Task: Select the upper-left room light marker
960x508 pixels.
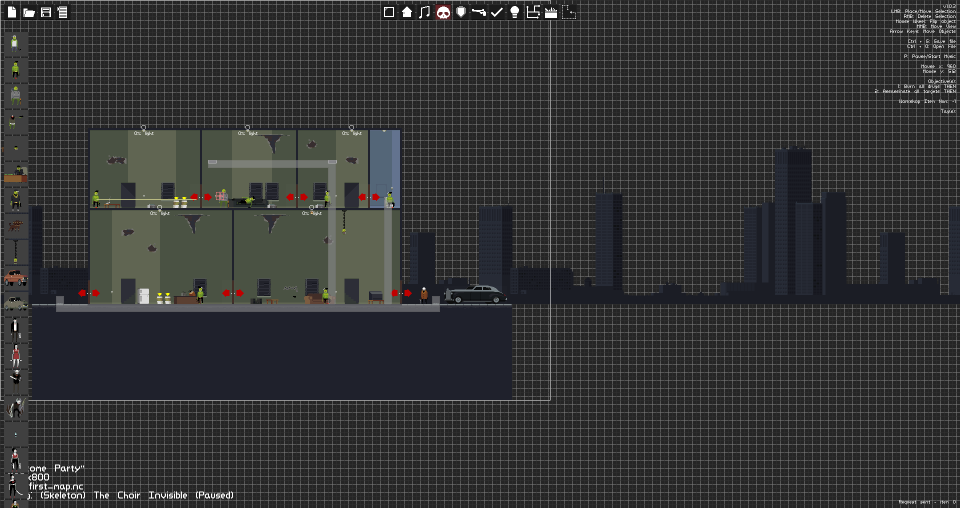Action: (x=144, y=130)
